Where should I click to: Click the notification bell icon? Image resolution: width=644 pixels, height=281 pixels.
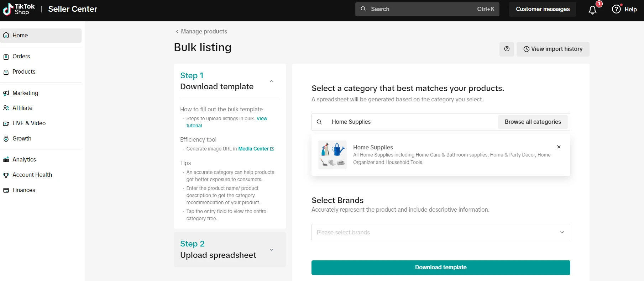coord(592,10)
